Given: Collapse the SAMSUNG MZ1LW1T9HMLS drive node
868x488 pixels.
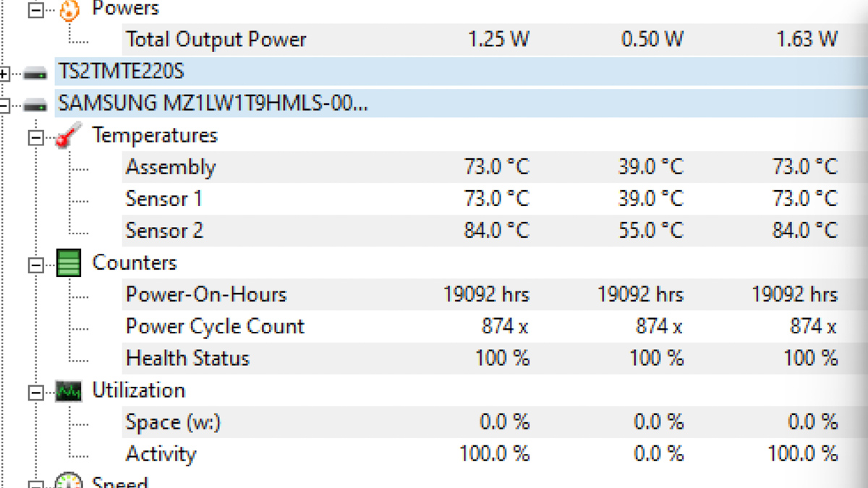Looking at the screenshot, I should coord(4,106).
